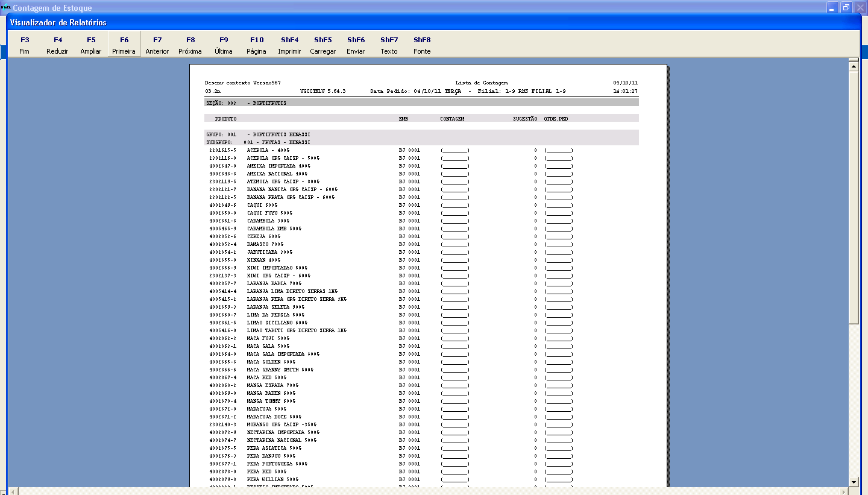
Task: Click F4 Reduzir to zoom out
Action: tap(58, 45)
